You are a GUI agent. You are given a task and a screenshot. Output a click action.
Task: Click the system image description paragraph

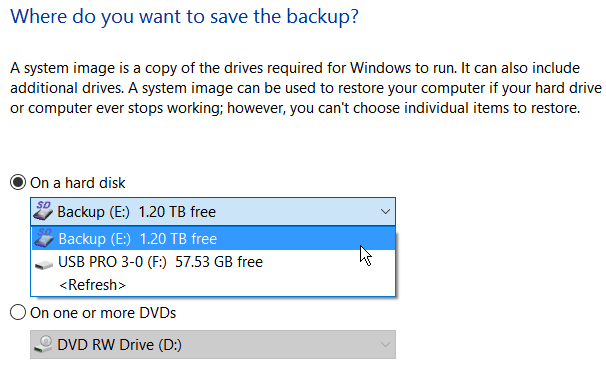pyautogui.click(x=305, y=88)
